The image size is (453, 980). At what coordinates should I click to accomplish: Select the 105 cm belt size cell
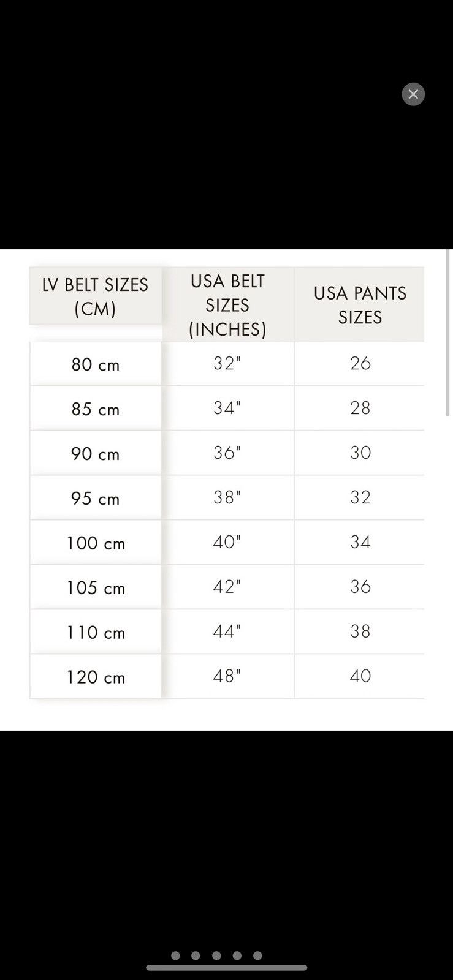coord(96,587)
